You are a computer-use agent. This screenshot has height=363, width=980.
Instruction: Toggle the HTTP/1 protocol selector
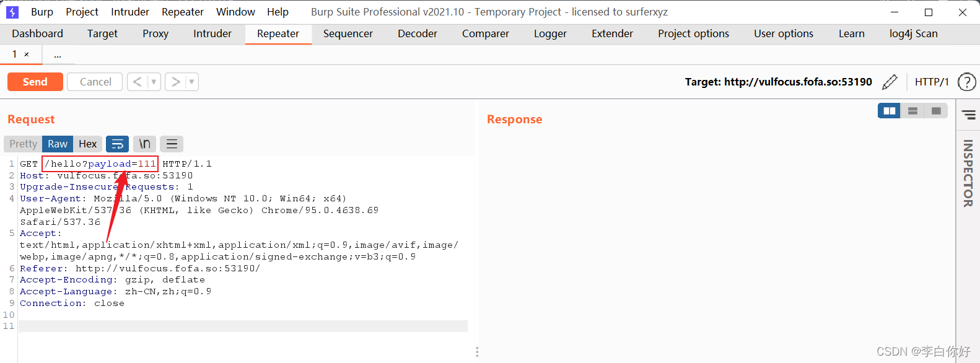[932, 82]
